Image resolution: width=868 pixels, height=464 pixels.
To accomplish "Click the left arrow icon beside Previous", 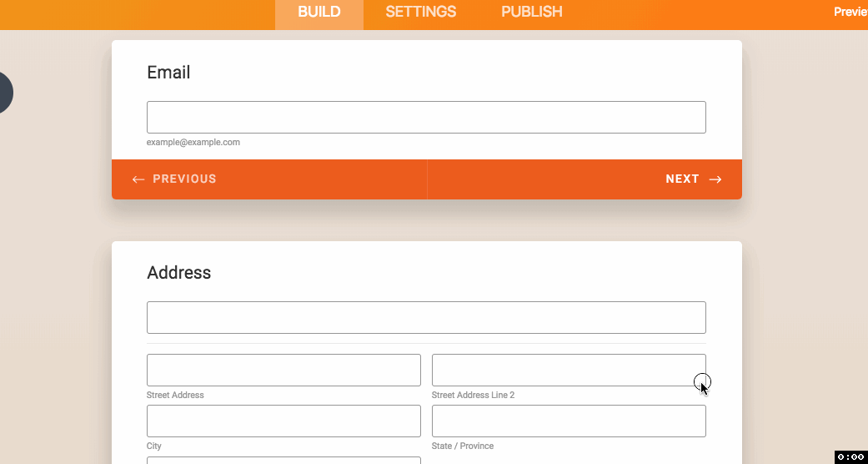I will tap(138, 179).
